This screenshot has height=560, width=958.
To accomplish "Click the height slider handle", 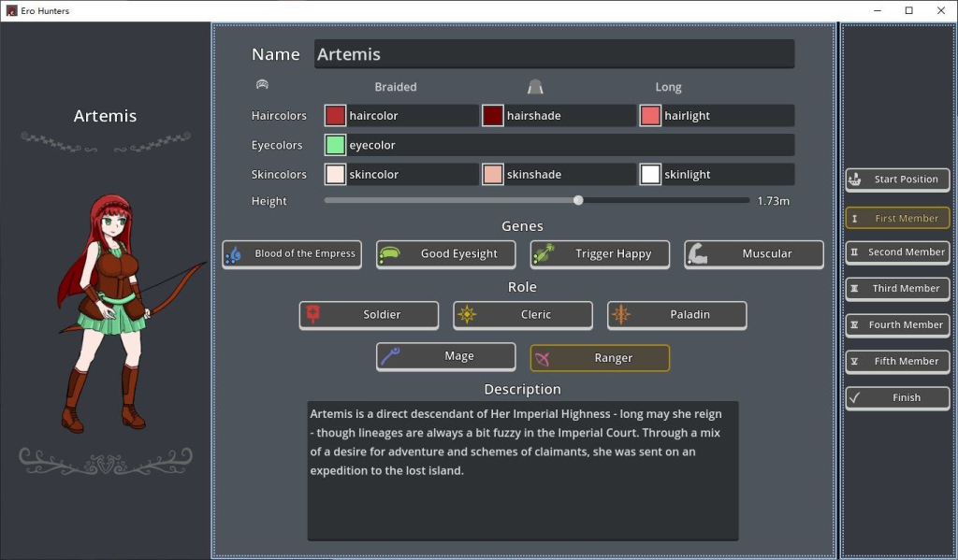I will pyautogui.click(x=578, y=200).
